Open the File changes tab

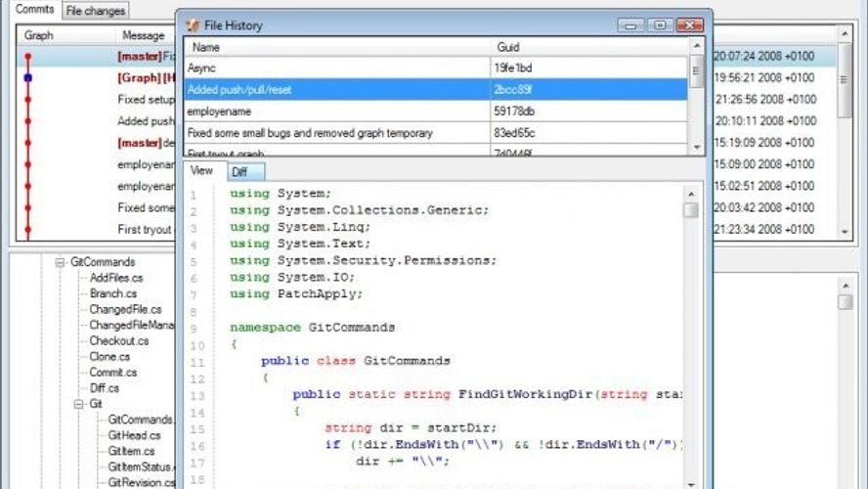tap(95, 11)
